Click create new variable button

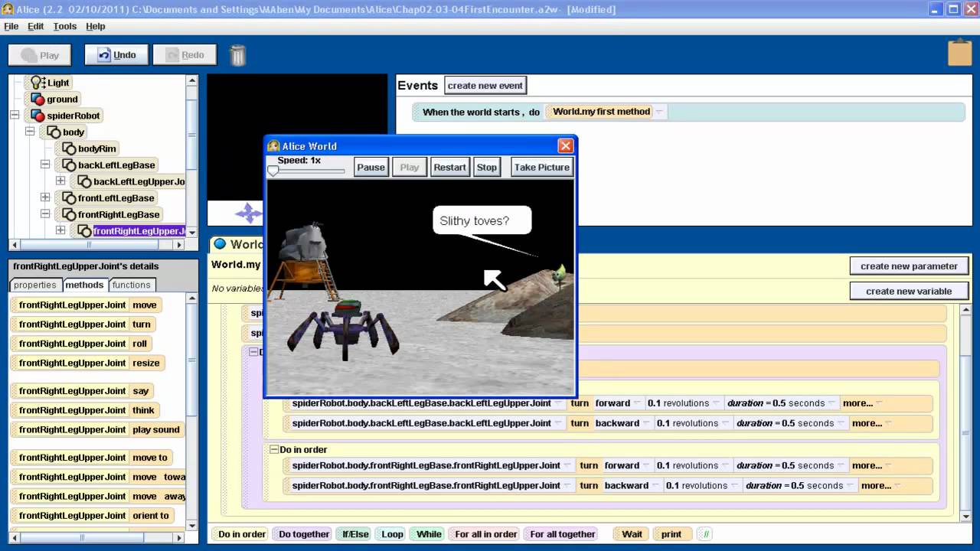[909, 291]
